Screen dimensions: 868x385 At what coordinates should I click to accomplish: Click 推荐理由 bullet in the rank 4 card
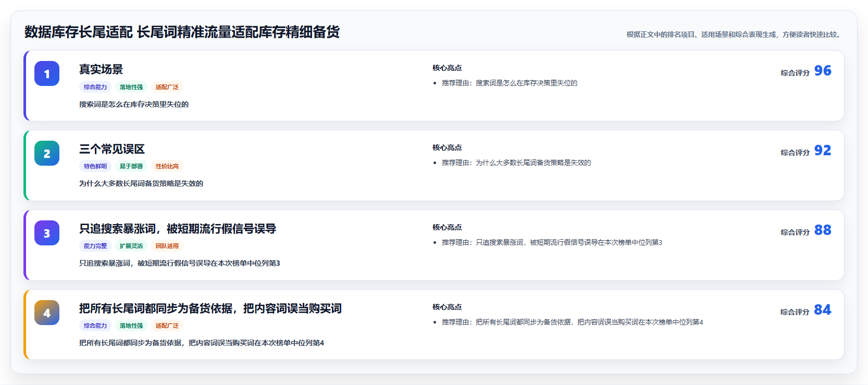click(x=572, y=322)
